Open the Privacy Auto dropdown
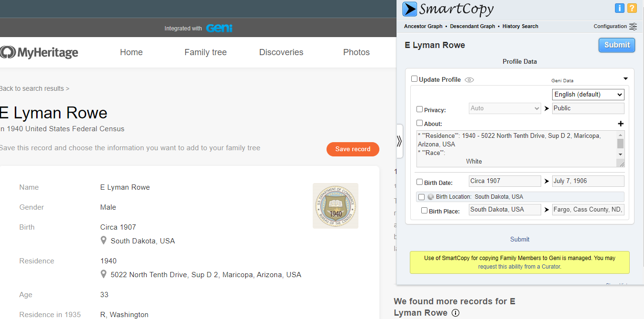 coord(505,108)
